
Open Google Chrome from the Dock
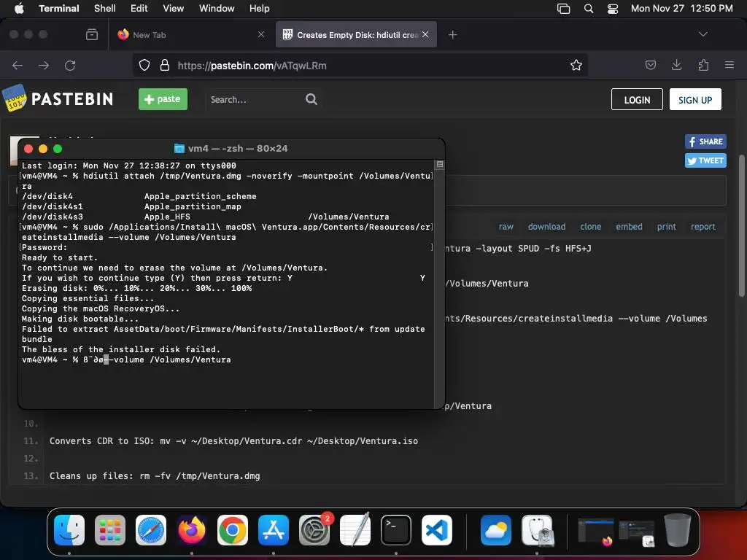tap(233, 529)
